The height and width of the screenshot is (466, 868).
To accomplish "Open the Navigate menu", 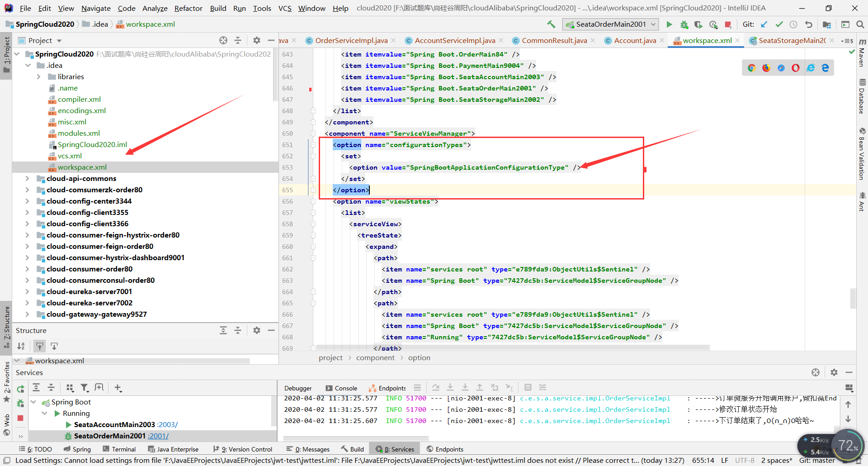I will [x=96, y=8].
